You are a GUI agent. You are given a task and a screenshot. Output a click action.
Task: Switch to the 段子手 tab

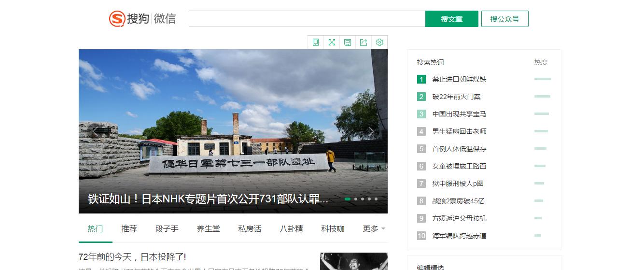pos(167,228)
